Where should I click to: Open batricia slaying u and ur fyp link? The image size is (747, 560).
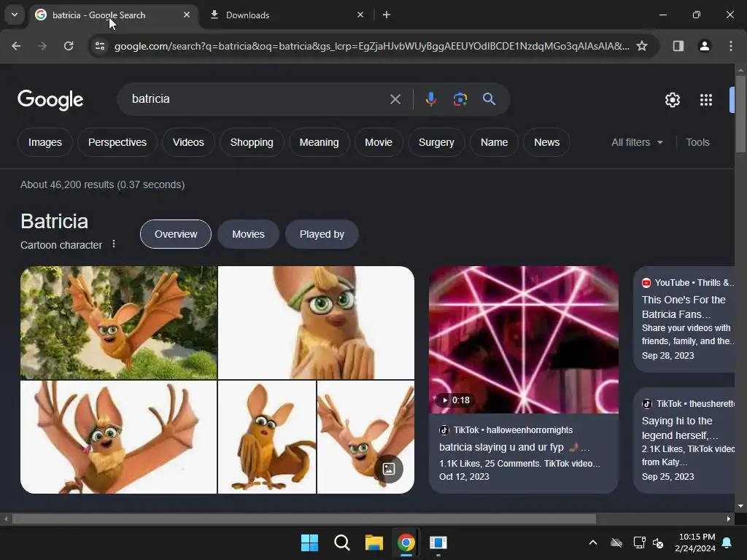click(514, 447)
